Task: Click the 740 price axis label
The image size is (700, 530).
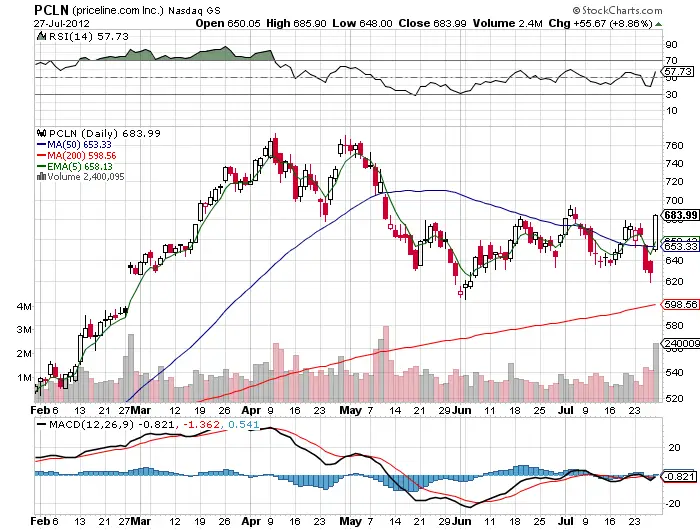Action: tap(674, 163)
